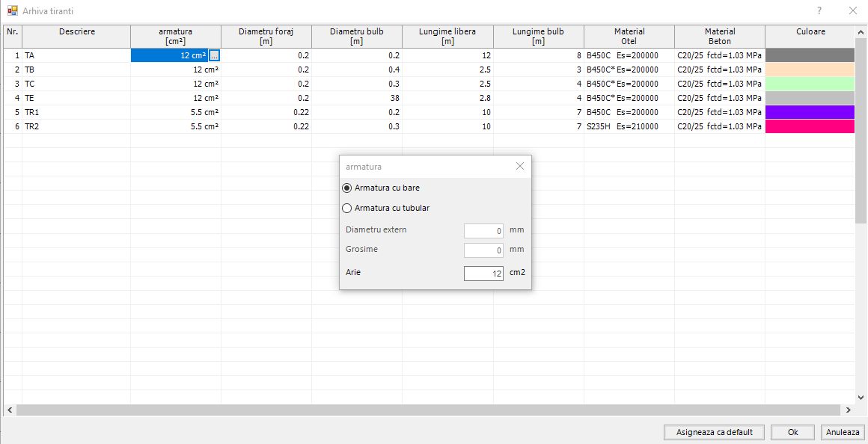Close the armatura popup dialog
This screenshot has width=868, height=444.
click(x=520, y=166)
